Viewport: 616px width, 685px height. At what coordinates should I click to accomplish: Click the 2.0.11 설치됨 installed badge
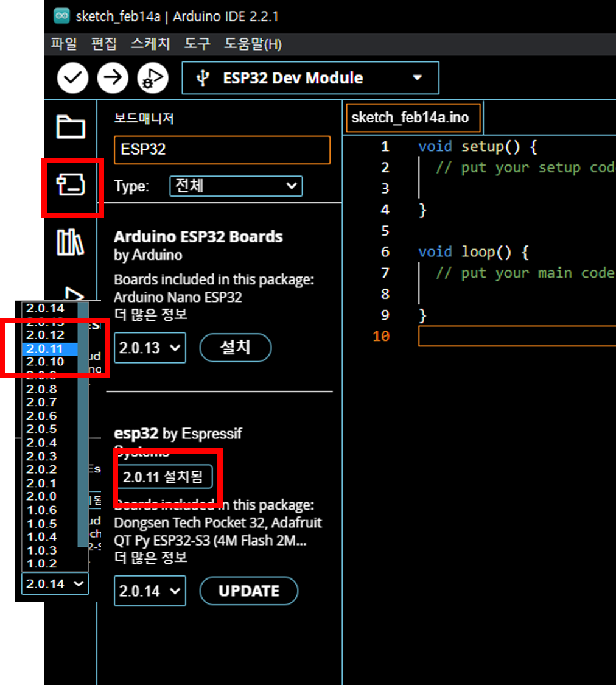(x=164, y=477)
